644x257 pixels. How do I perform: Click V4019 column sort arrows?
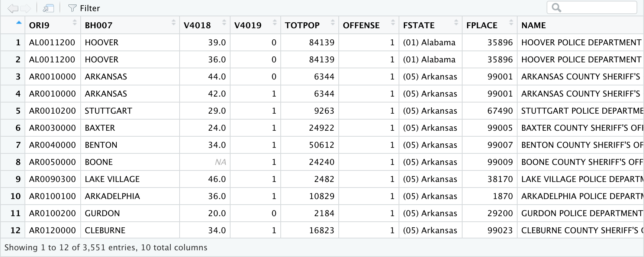274,23
